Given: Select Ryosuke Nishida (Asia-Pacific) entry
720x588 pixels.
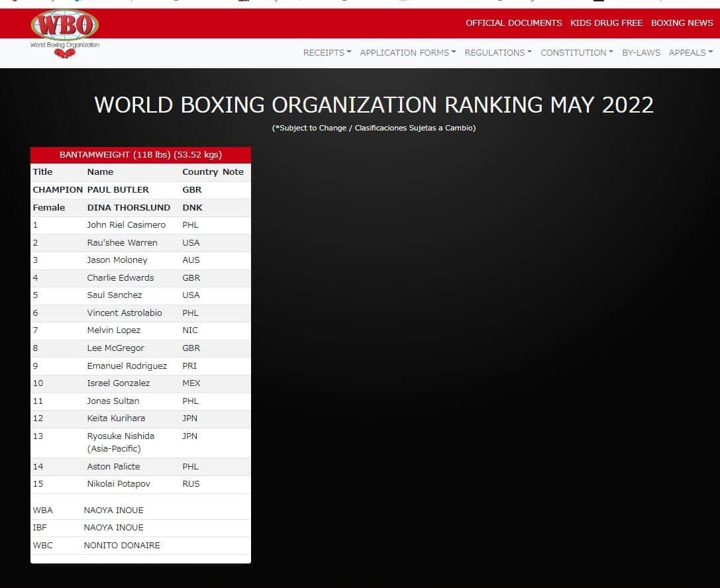Looking at the screenshot, I should pyautogui.click(x=121, y=442).
